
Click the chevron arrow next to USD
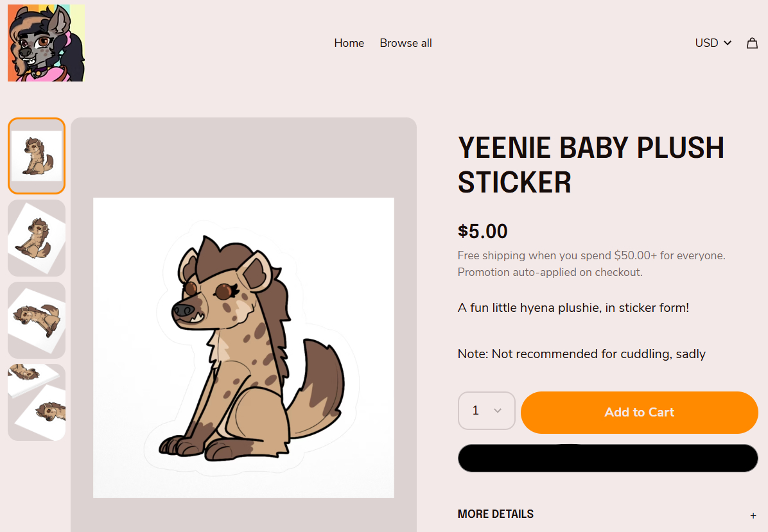tap(728, 43)
